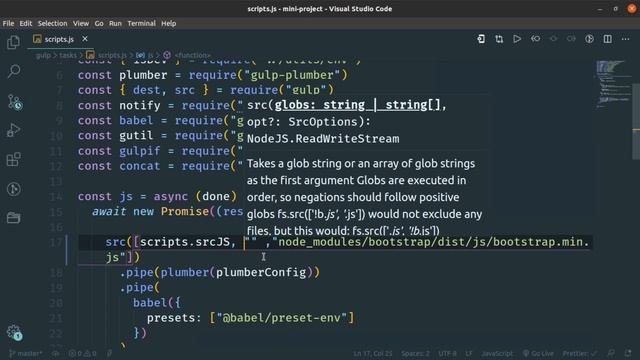The height and width of the screenshot is (360, 640).
Task: Click the word concat on line 12
Action: tap(140, 166)
